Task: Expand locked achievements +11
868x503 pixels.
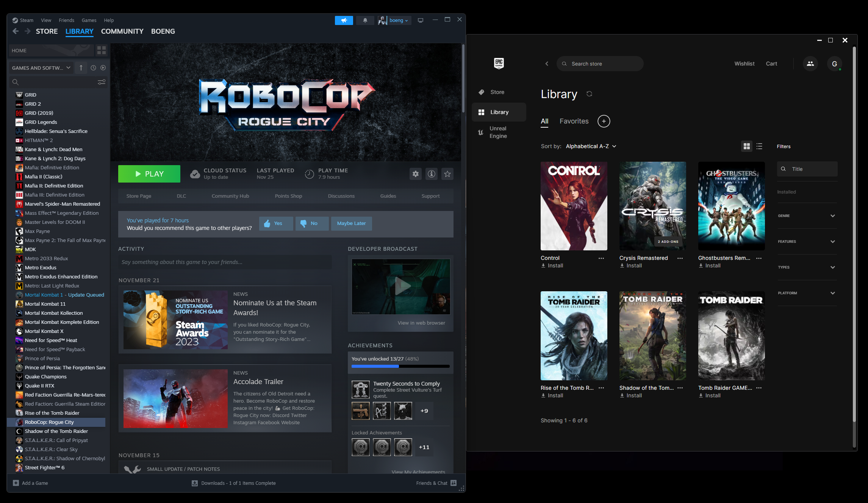Action: [424, 447]
